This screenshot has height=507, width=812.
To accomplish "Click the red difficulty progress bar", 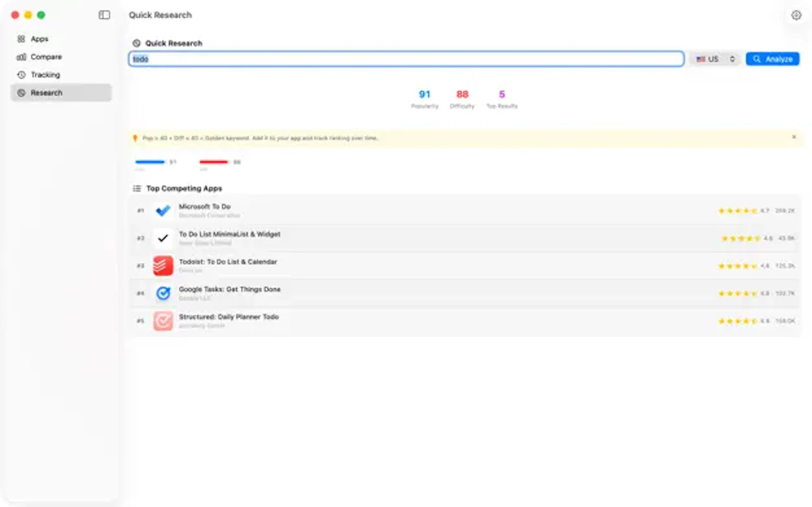I will click(x=214, y=162).
